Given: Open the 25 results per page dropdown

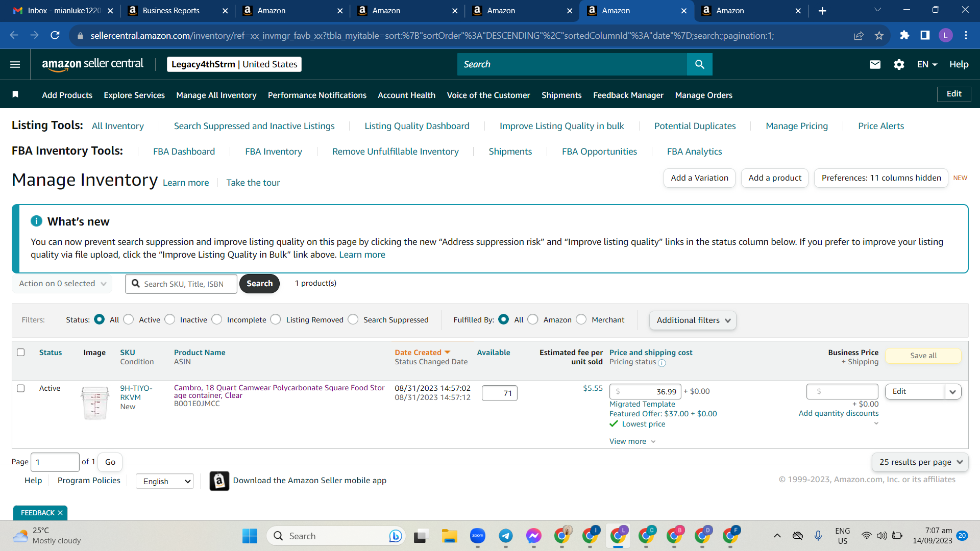Looking at the screenshot, I should tap(920, 462).
